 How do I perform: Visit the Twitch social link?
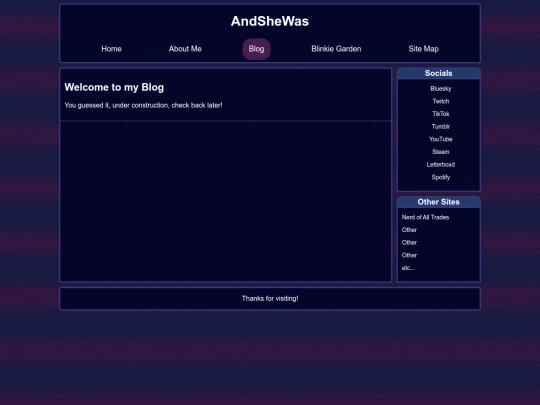[440, 101]
